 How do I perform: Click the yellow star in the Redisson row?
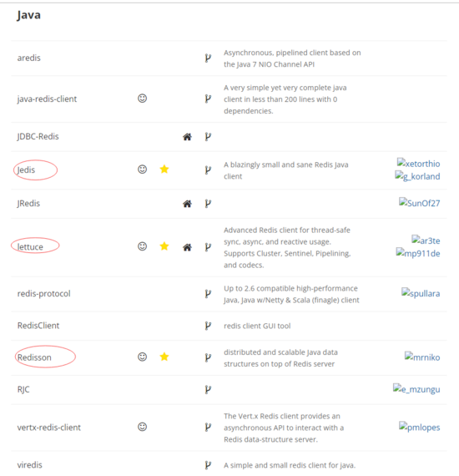click(x=164, y=357)
